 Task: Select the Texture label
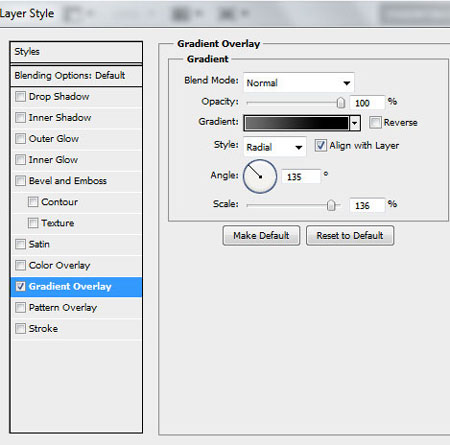[x=58, y=223]
